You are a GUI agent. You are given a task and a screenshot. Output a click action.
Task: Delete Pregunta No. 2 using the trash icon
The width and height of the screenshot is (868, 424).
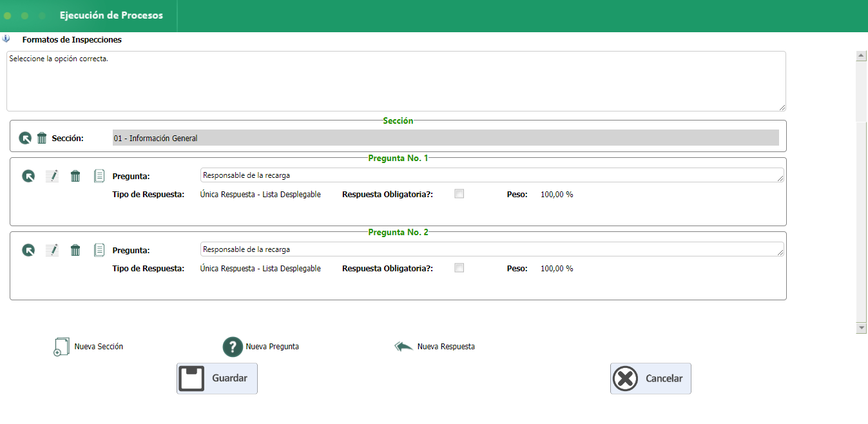(75, 250)
